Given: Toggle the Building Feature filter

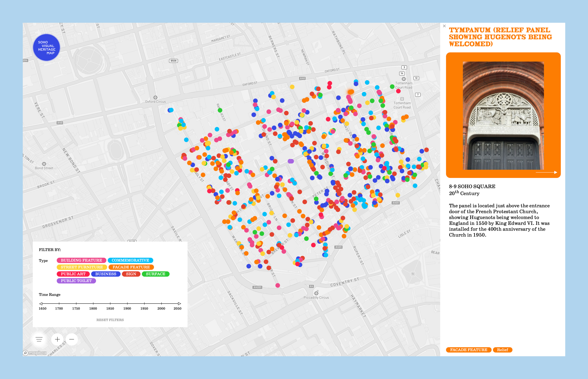Looking at the screenshot, I should coord(81,260).
